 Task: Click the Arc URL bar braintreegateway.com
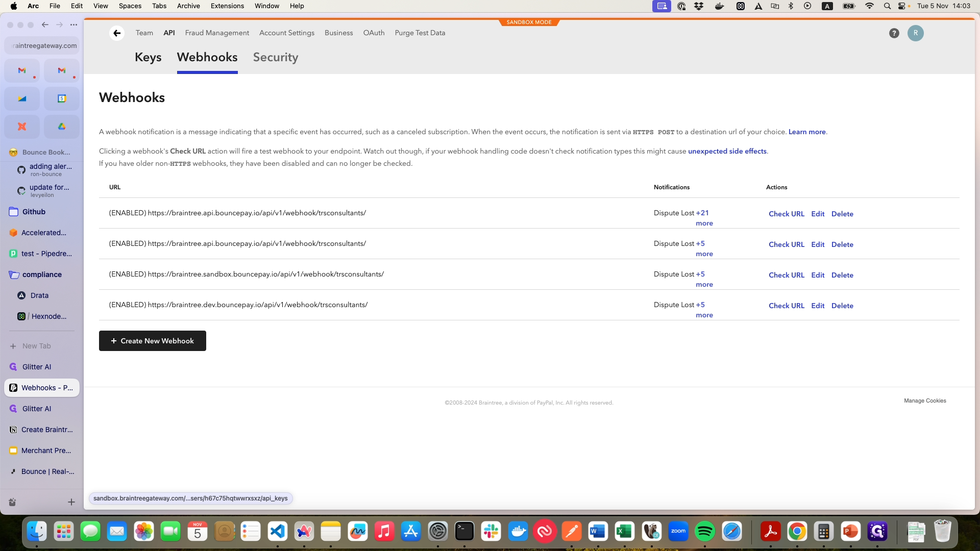click(x=42, y=45)
